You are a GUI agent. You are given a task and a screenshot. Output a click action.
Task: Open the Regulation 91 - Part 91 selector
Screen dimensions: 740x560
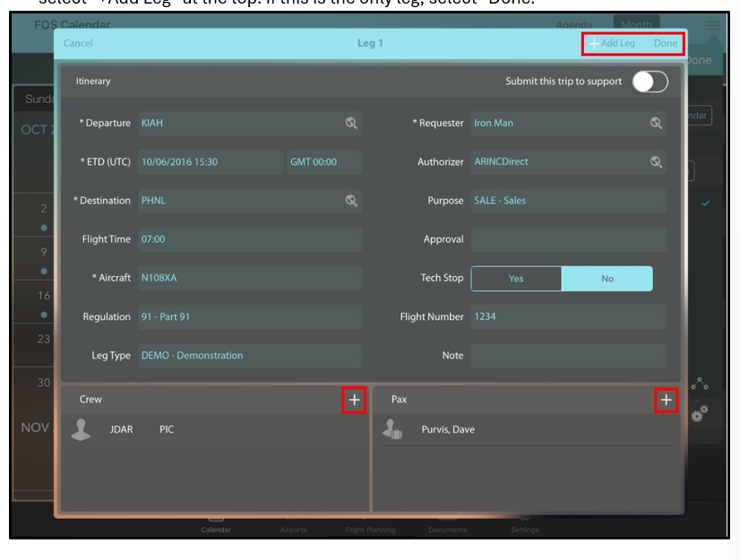pos(249,317)
